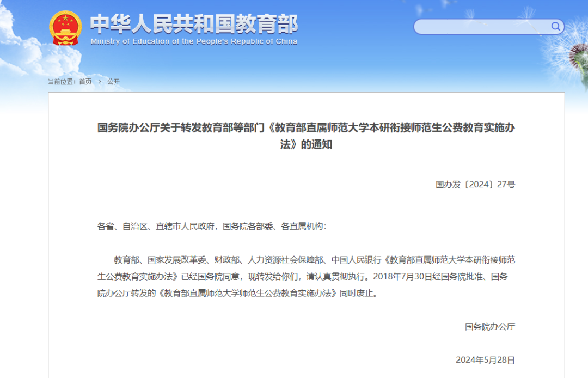Click 'Ministry of Education of the People's Republic of China' text

(x=194, y=41)
